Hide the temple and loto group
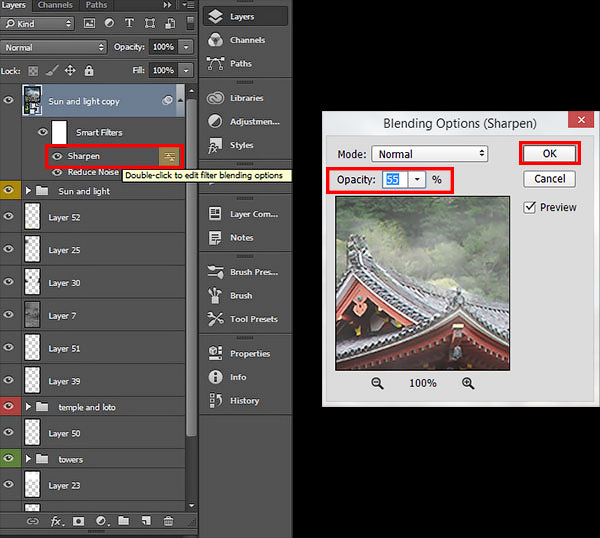600x538 pixels. pyautogui.click(x=8, y=406)
